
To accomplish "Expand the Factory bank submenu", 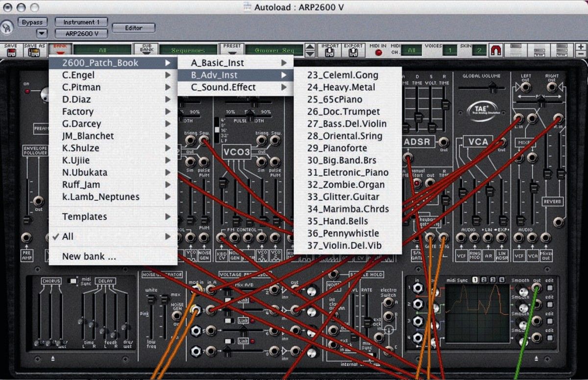I will coord(113,112).
